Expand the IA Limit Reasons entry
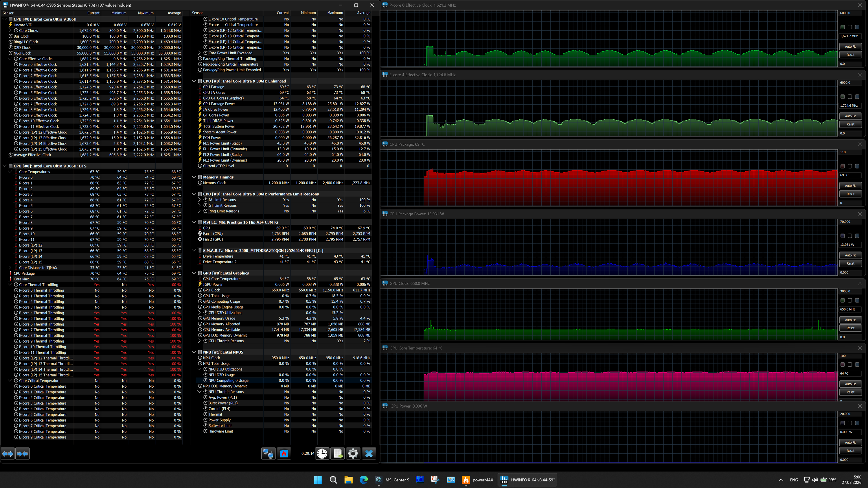Viewport: 868px width, 488px height. [199, 200]
